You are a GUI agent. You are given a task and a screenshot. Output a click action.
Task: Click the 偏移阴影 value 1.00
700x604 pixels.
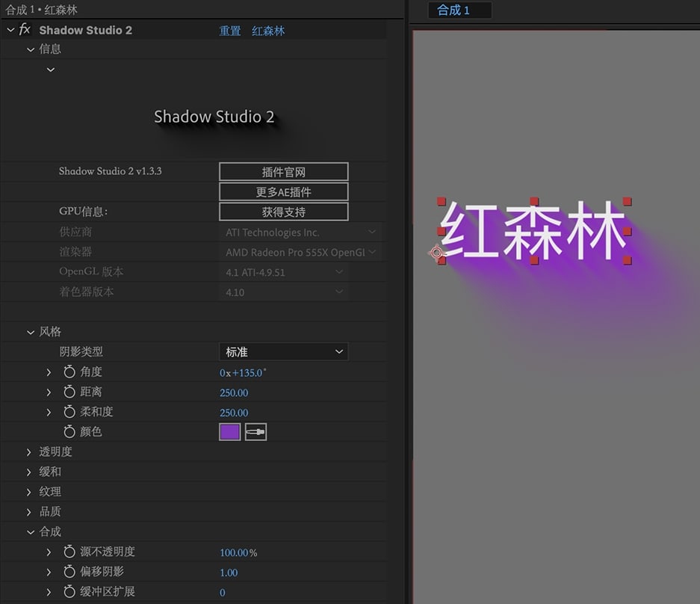pyautogui.click(x=229, y=573)
